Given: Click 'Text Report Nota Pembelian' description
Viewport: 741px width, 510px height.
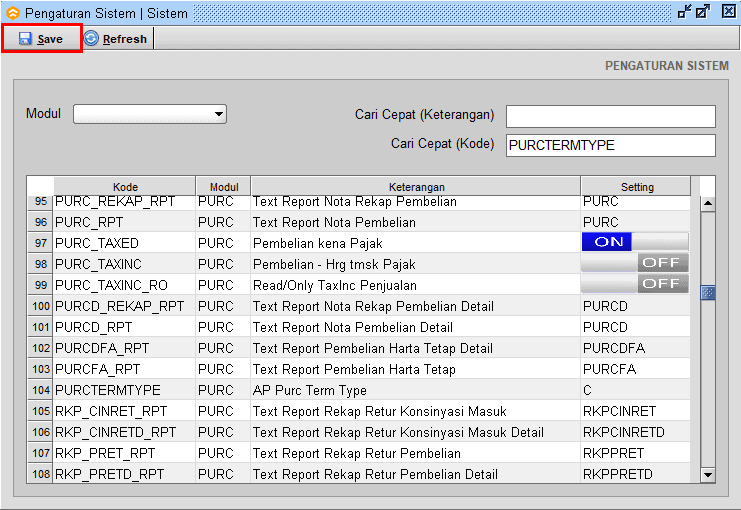Looking at the screenshot, I should click(x=334, y=222).
